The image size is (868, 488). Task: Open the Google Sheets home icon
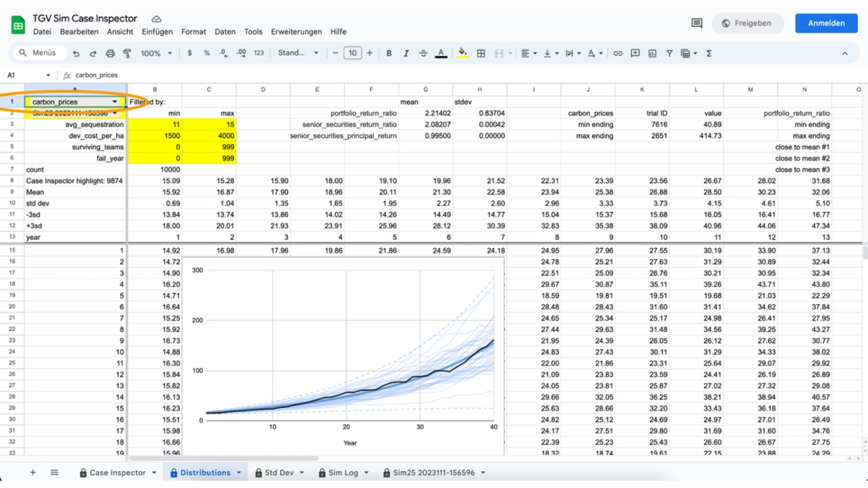coord(18,25)
